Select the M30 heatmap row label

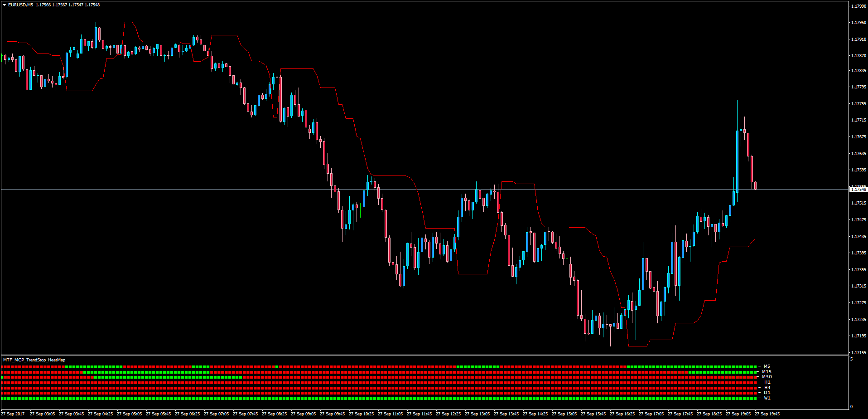point(767,377)
